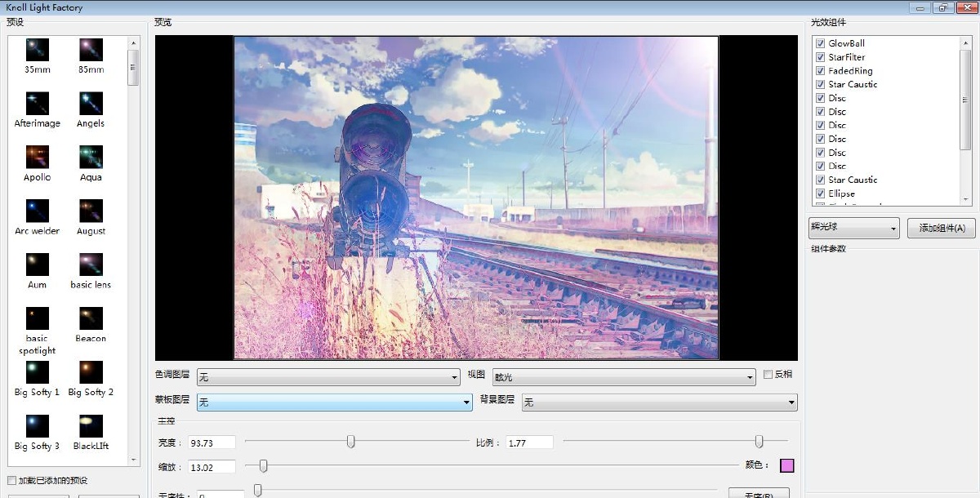Viewport: 980px width, 498px height.
Task: Open the pink 颜色 color swatch
Action: coord(787,465)
